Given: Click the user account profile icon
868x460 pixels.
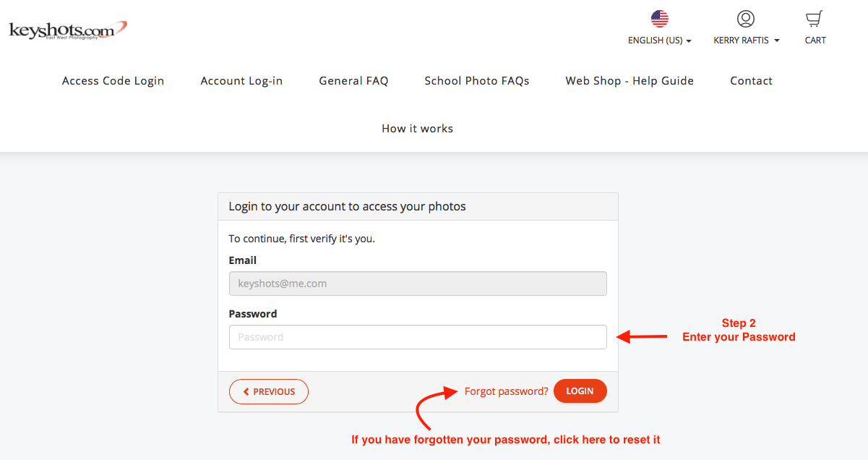Looking at the screenshot, I should [x=745, y=19].
